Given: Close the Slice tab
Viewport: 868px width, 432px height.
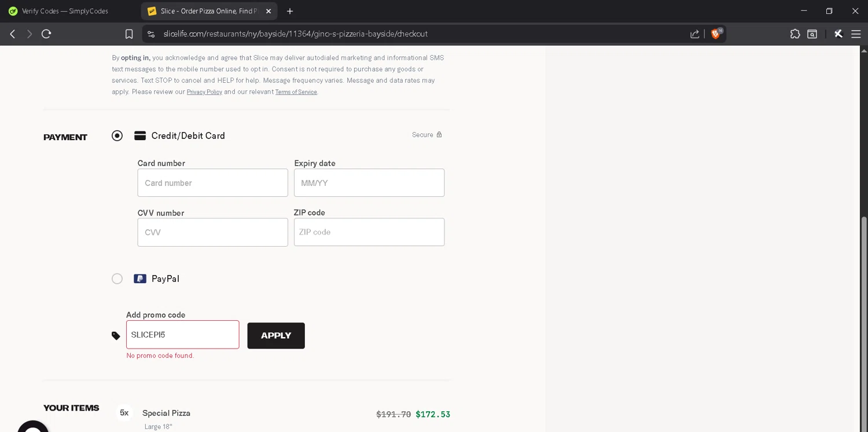Looking at the screenshot, I should tap(269, 11).
